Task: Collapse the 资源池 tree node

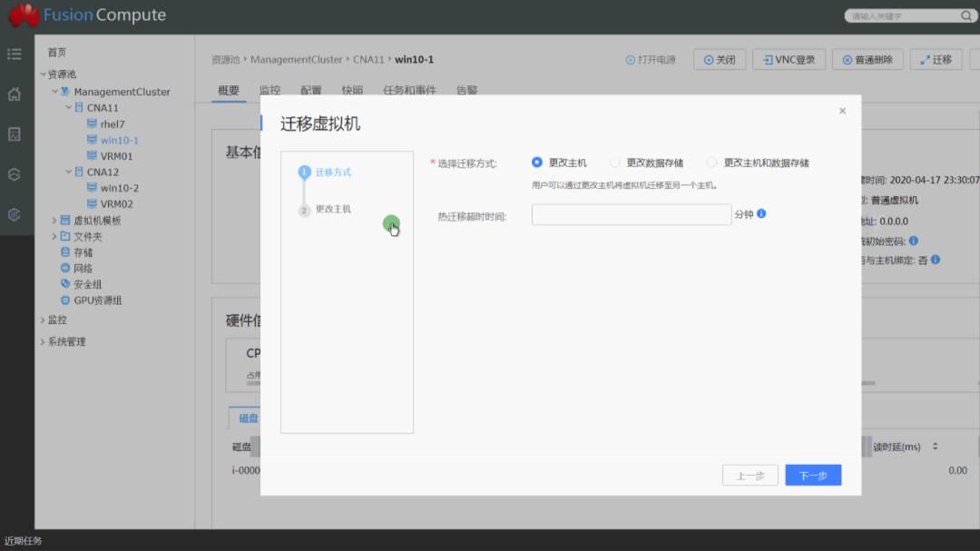Action: pyautogui.click(x=43, y=74)
